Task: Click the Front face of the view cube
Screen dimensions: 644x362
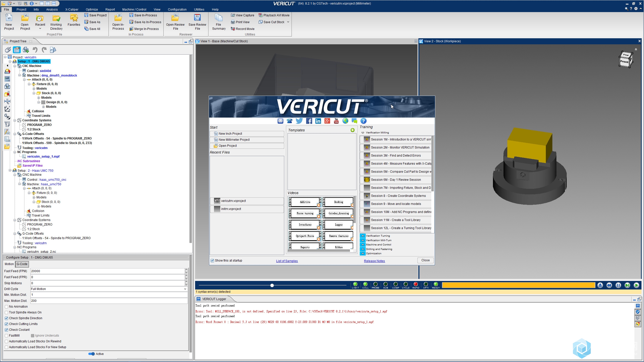Action: (x=624, y=62)
